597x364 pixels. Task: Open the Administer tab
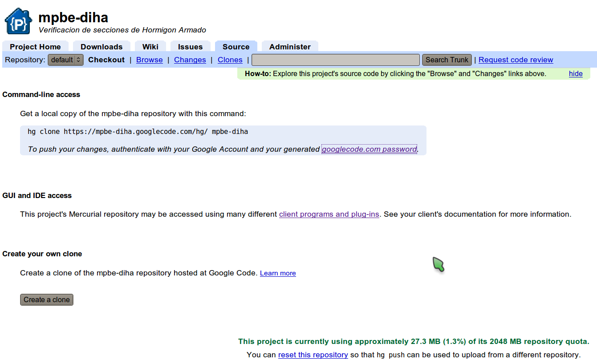tap(290, 46)
